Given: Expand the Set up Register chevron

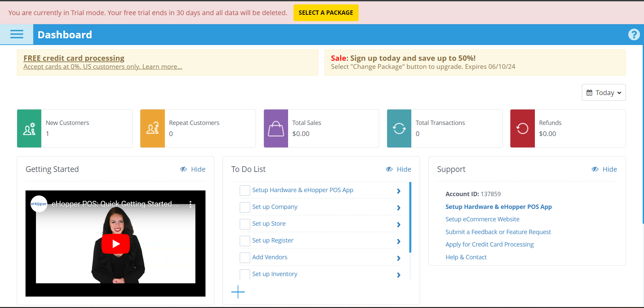Looking at the screenshot, I should point(399,241).
